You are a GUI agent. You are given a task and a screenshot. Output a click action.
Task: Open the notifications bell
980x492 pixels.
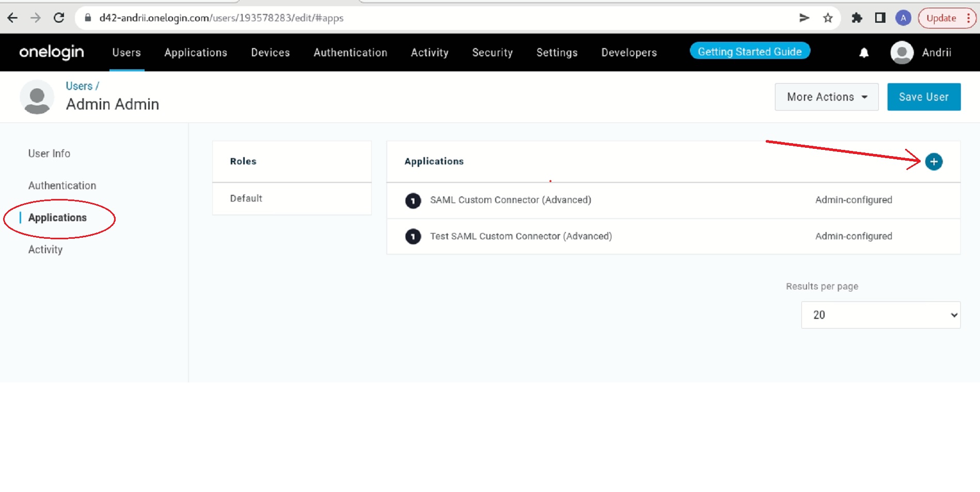click(864, 53)
